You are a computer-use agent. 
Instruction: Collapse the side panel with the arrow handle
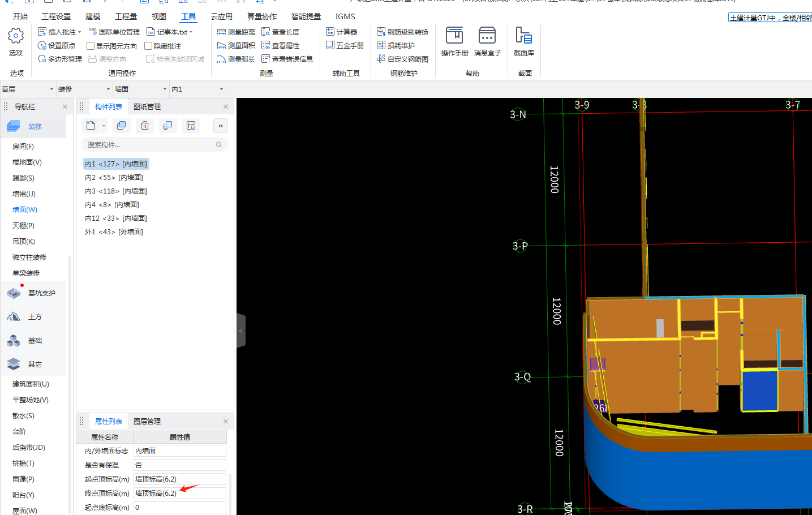(241, 331)
